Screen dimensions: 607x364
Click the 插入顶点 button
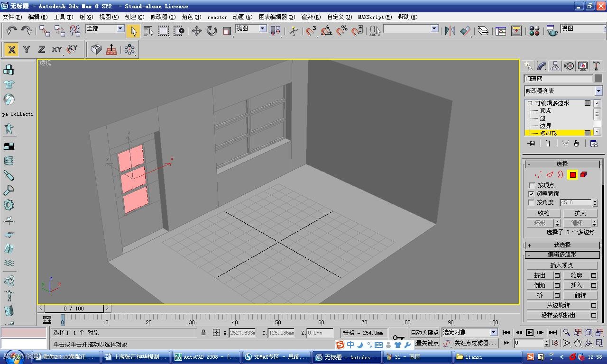(562, 265)
